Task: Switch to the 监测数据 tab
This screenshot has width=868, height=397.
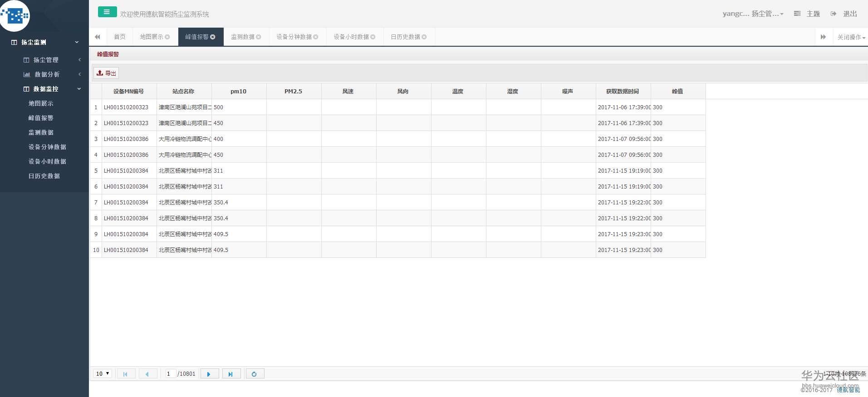Action: click(243, 37)
